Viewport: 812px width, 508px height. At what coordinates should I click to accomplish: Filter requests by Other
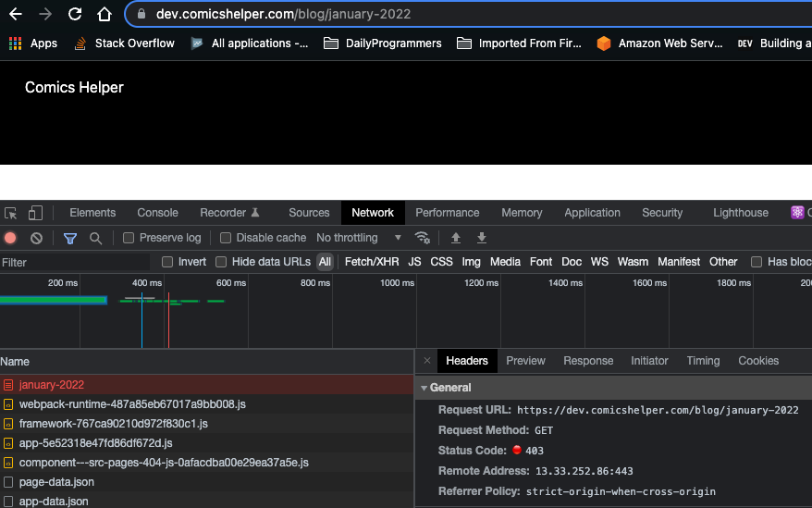[723, 262]
